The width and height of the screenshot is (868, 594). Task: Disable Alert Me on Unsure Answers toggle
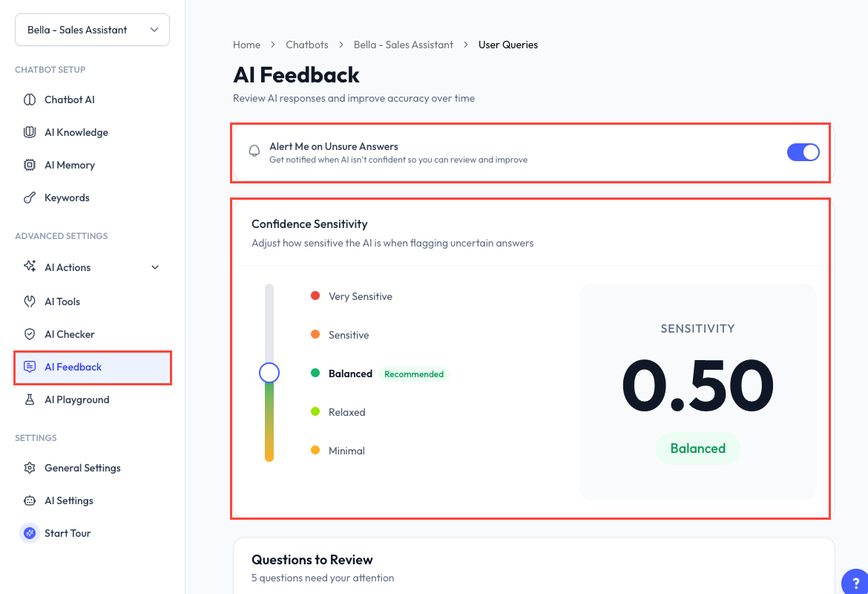(803, 152)
